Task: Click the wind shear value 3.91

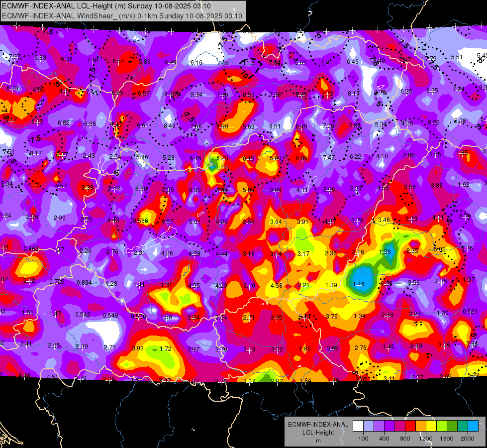Action: (302, 222)
